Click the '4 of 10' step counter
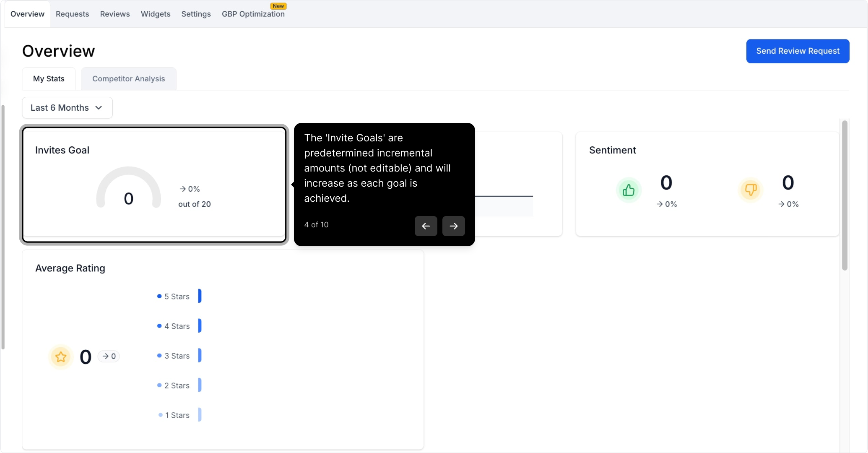The width and height of the screenshot is (868, 453). pos(316,225)
